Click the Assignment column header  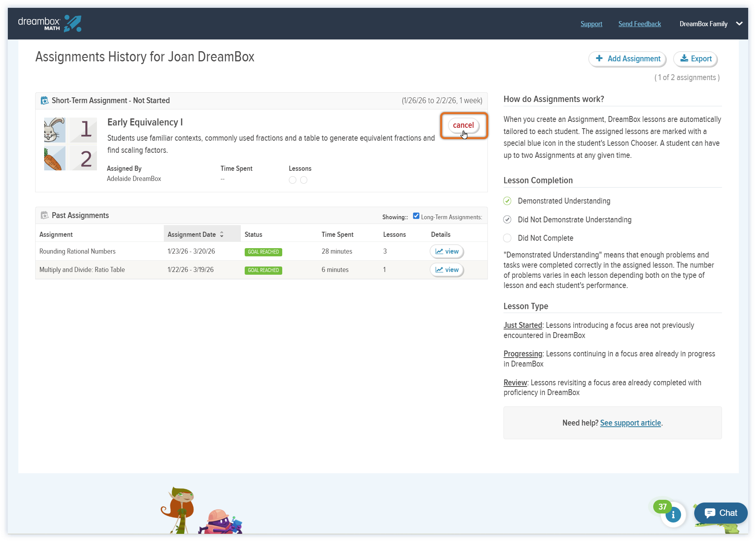pyautogui.click(x=56, y=234)
